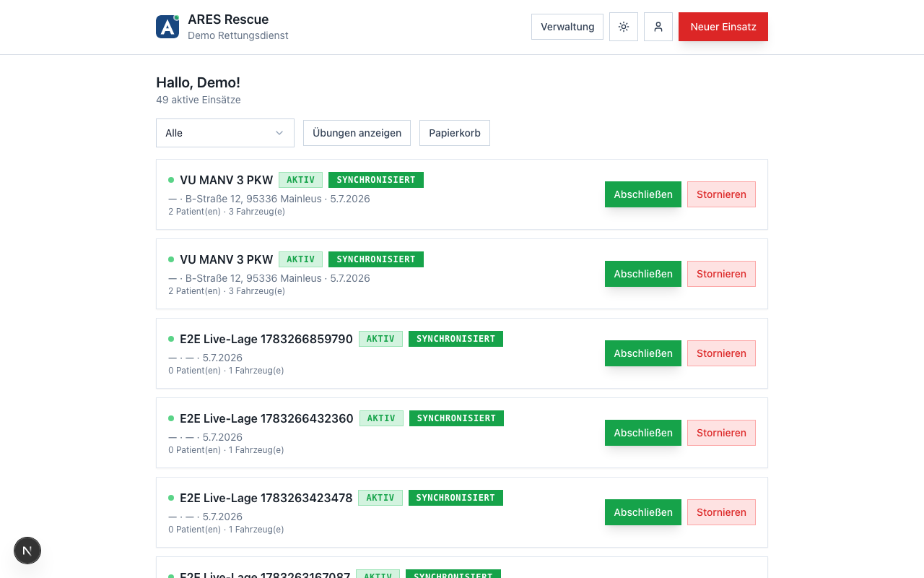924x578 pixels.
Task: Click AKTIV badge of E2E Live-Lage 1783266859790
Action: 380,339
